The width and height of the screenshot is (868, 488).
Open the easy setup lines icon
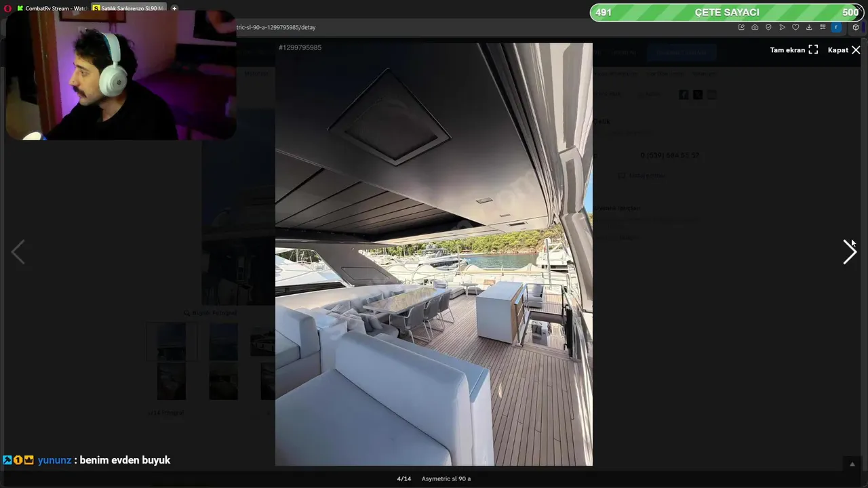(x=823, y=27)
